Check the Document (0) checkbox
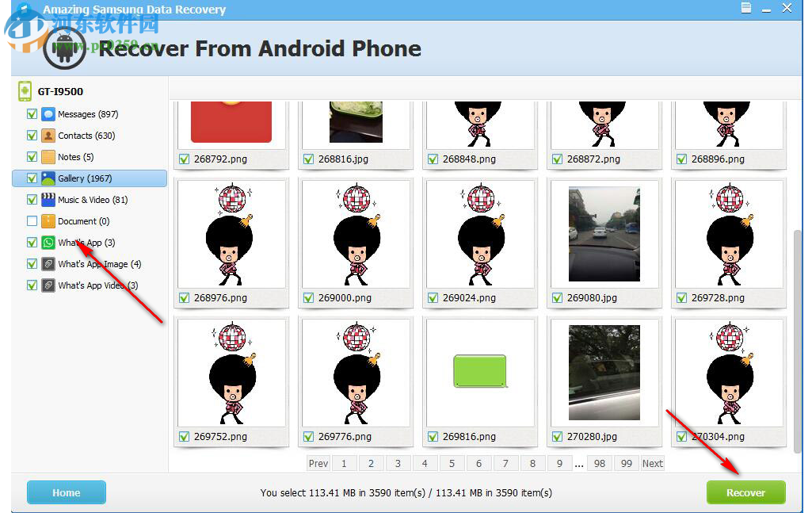This screenshot has height=513, width=812. pyautogui.click(x=32, y=221)
